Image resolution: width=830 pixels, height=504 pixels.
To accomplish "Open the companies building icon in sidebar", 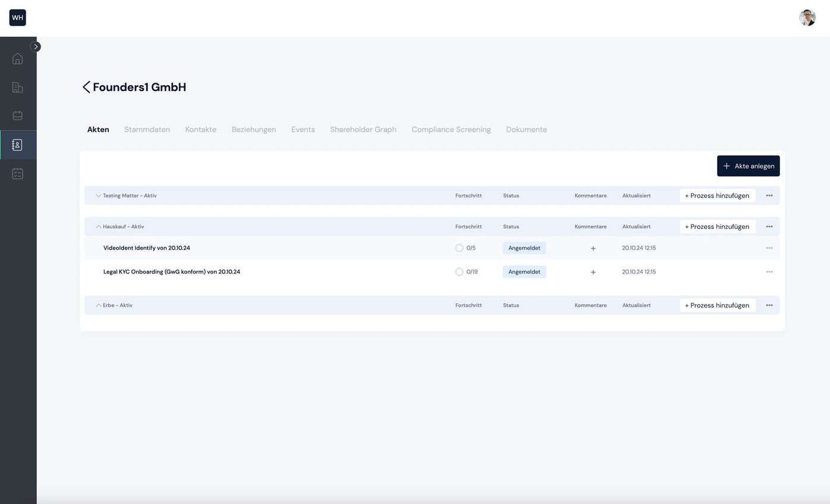I will (18, 87).
